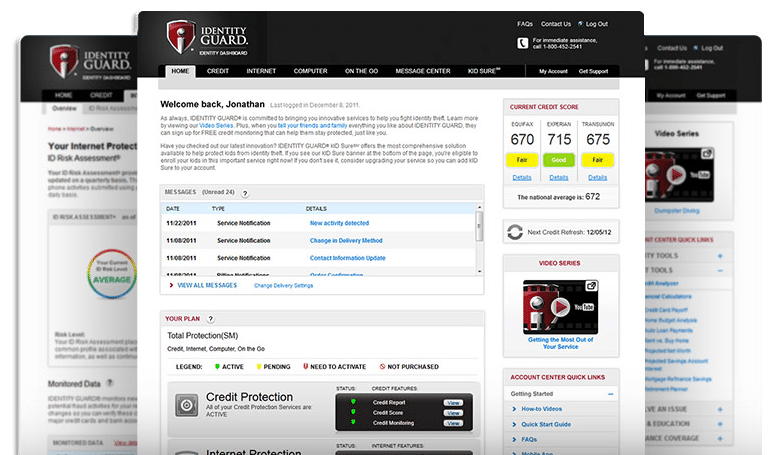Click the Tell your friends and family link

[x=312, y=126]
